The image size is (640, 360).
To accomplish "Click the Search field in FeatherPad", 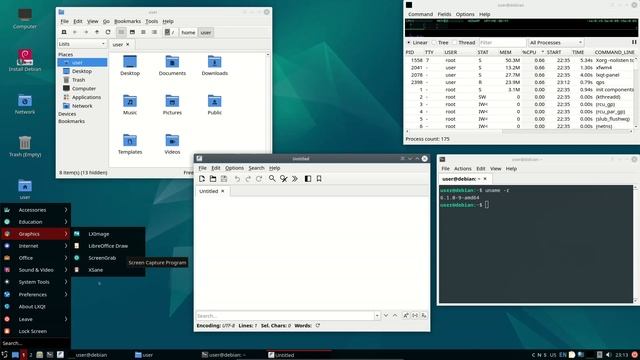I will 285,316.
